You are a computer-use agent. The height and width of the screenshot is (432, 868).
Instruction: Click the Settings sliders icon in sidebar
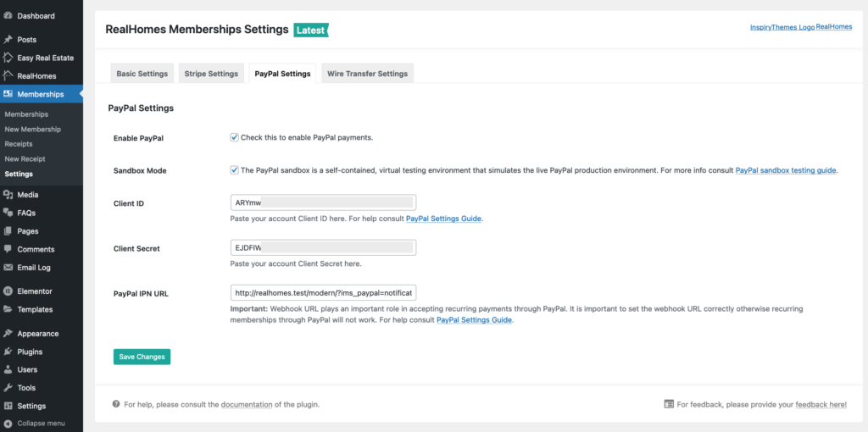(8, 406)
